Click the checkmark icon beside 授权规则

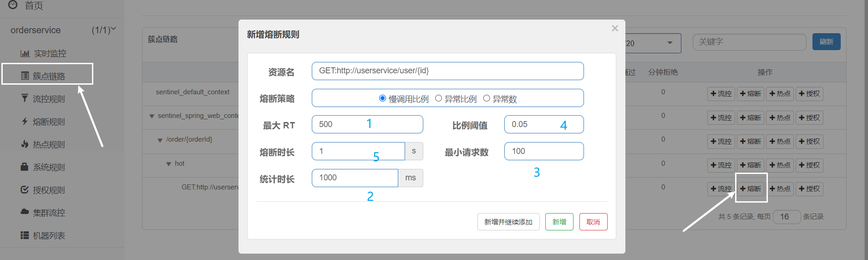tap(25, 189)
